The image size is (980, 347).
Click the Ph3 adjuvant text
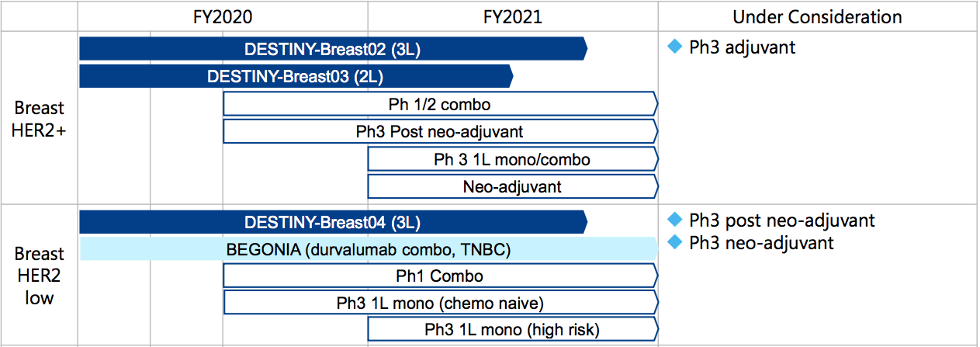[x=742, y=47]
